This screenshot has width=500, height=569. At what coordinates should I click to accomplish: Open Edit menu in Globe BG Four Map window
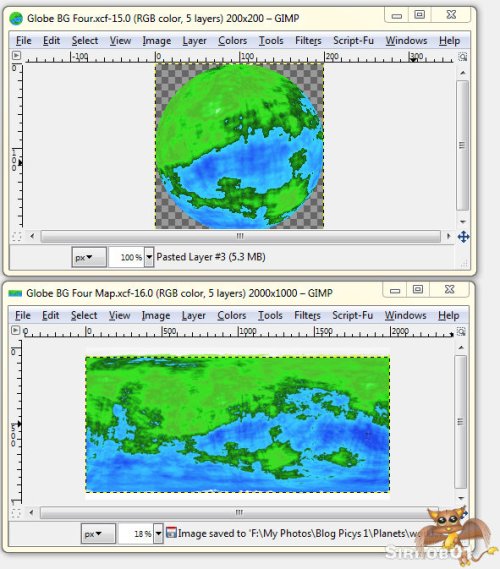coord(51,315)
